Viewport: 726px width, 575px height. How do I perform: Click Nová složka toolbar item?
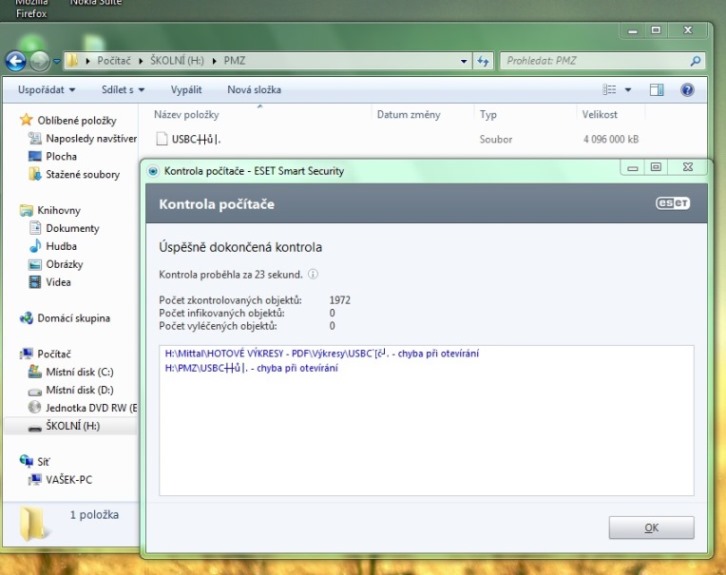(254, 90)
